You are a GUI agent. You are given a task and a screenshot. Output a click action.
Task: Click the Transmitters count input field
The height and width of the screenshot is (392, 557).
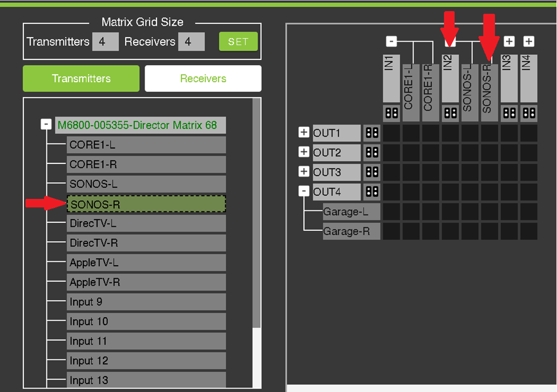(x=106, y=41)
